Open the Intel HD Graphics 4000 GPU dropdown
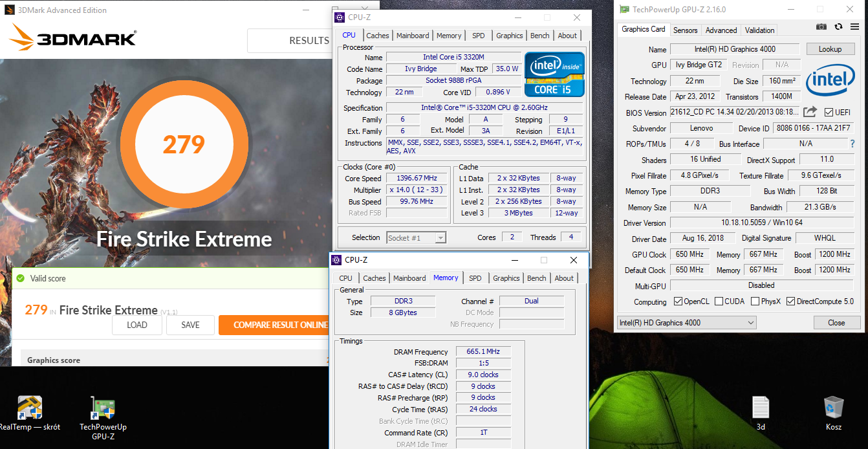Image resolution: width=868 pixels, height=449 pixels. click(687, 323)
